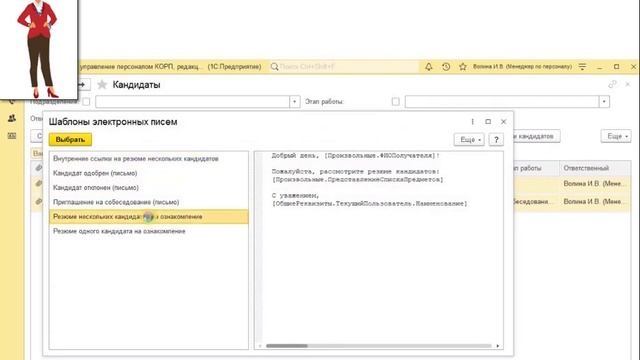Open the notifications bell icon
The image size is (640, 360).
pos(429,67)
